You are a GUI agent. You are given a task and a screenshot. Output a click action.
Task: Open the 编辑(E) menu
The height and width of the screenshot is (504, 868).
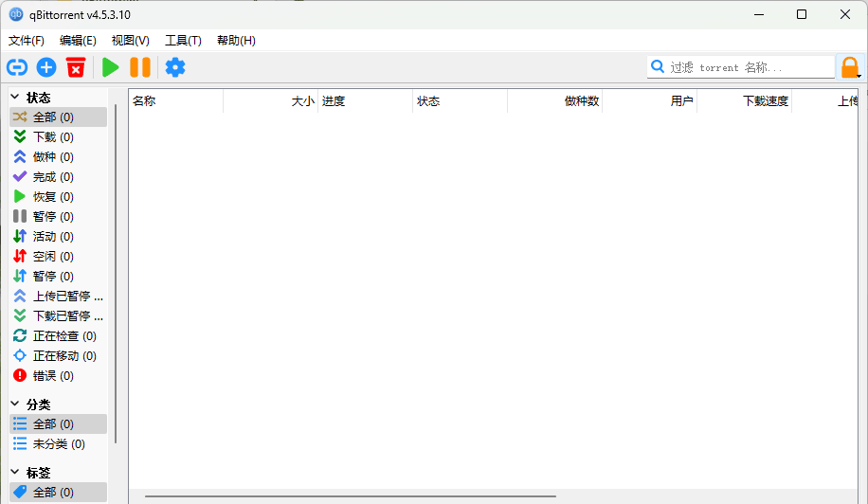point(78,41)
